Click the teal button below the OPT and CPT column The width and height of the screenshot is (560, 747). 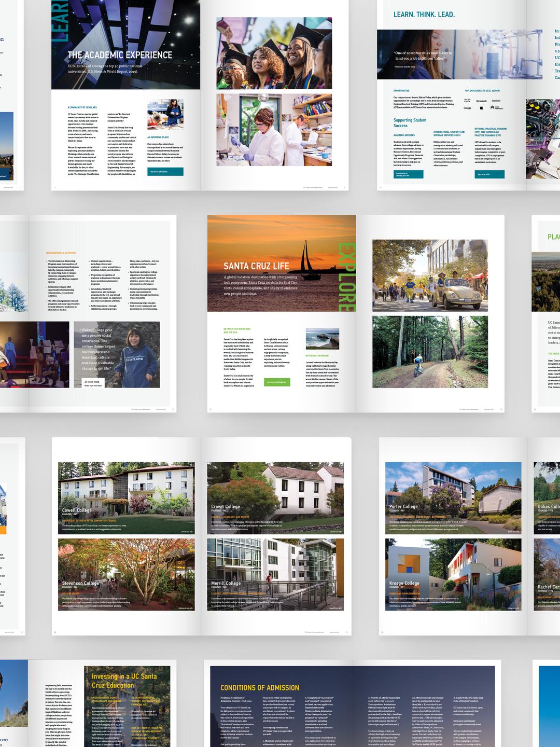click(489, 174)
